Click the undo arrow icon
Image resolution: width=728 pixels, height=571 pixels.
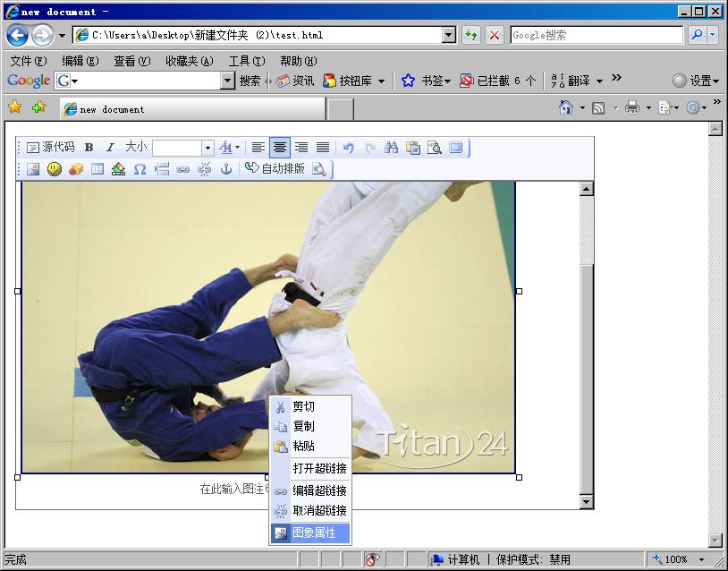348,148
